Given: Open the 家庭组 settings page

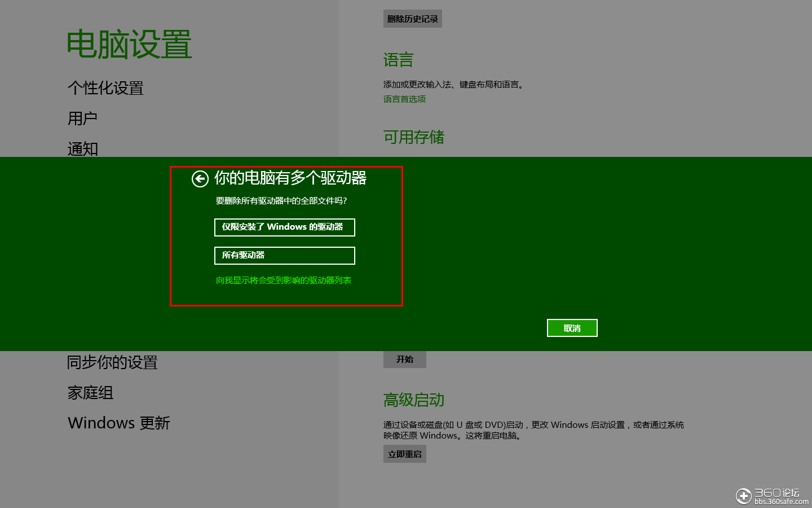Looking at the screenshot, I should click(91, 393).
